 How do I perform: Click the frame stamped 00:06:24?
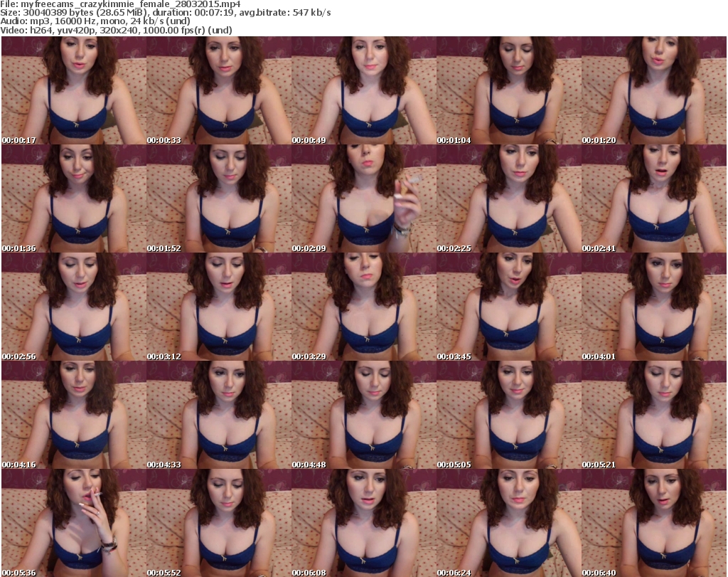pos(508,523)
